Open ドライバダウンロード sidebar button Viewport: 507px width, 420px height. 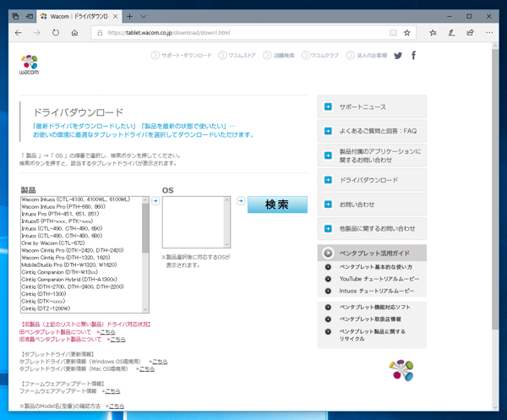point(372,180)
